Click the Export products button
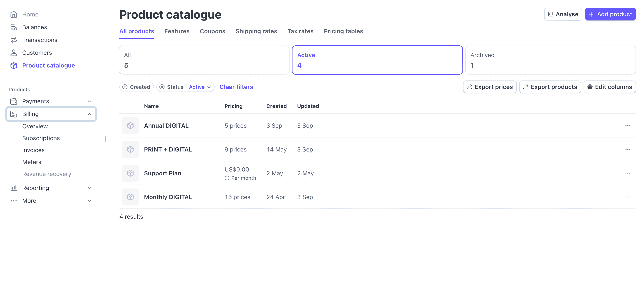Viewport: 644px width, 282px height. tap(550, 87)
